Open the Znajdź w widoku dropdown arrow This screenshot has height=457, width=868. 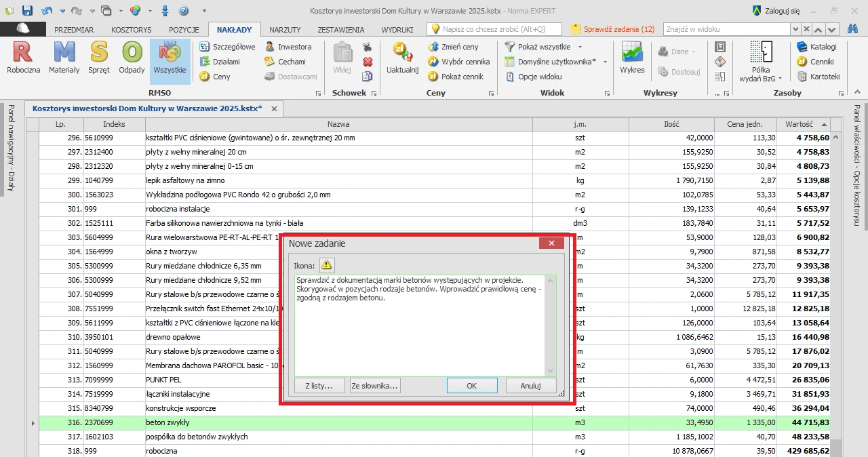click(x=795, y=29)
